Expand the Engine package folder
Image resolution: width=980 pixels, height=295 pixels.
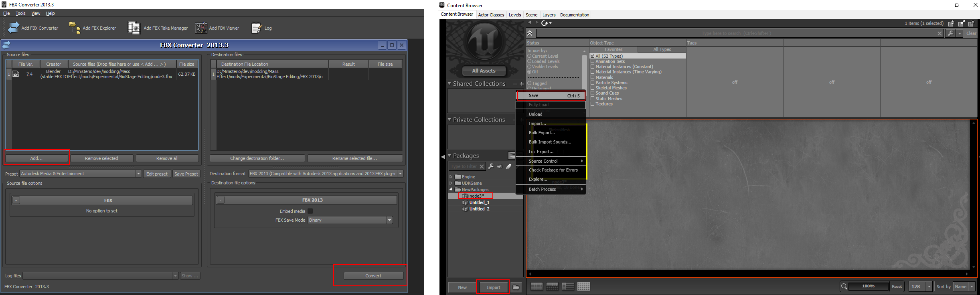(451, 177)
